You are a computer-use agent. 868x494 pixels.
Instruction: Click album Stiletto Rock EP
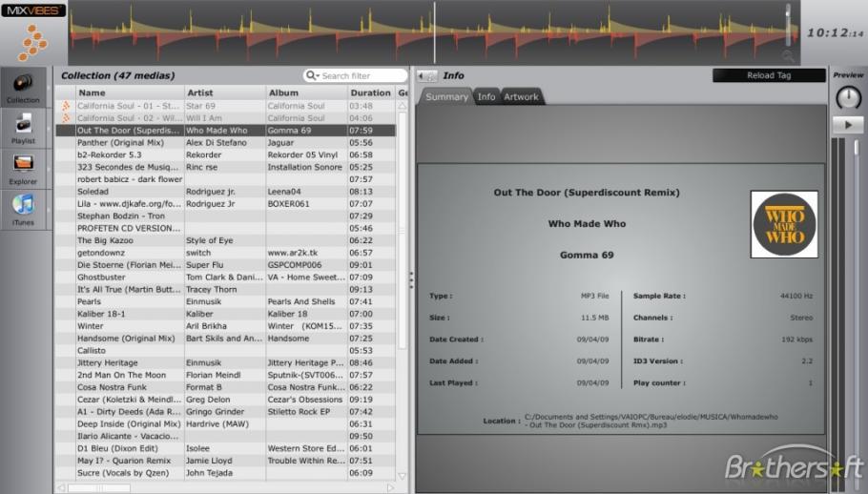pyautogui.click(x=299, y=412)
